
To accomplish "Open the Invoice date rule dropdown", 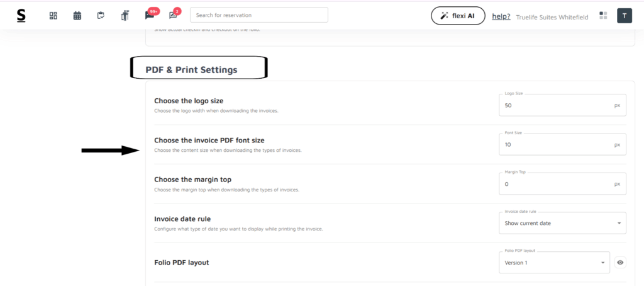I will [562, 223].
